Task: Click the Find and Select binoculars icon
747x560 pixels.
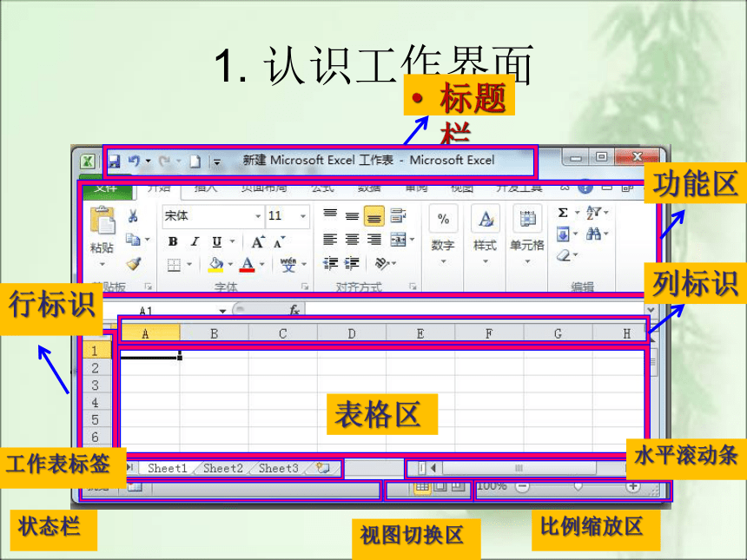Action: point(593,234)
